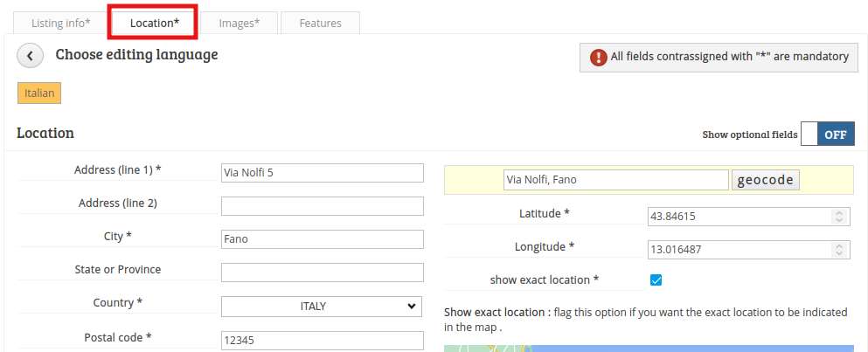Image resolution: width=868 pixels, height=352 pixels.
Task: Click the Latitude spinner arrows
Action: (x=839, y=217)
